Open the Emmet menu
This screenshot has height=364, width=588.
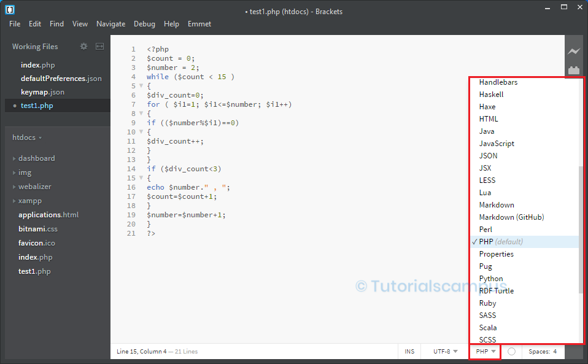click(x=199, y=23)
